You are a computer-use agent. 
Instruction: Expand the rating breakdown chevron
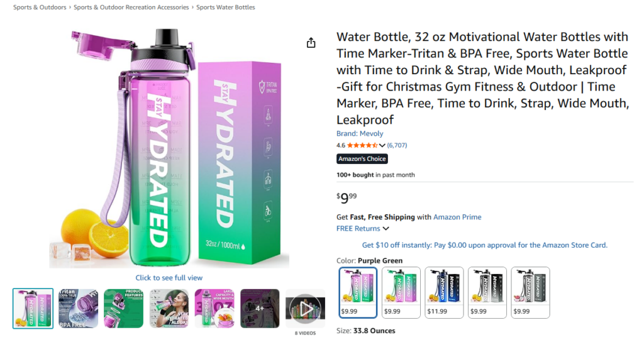[x=382, y=145]
